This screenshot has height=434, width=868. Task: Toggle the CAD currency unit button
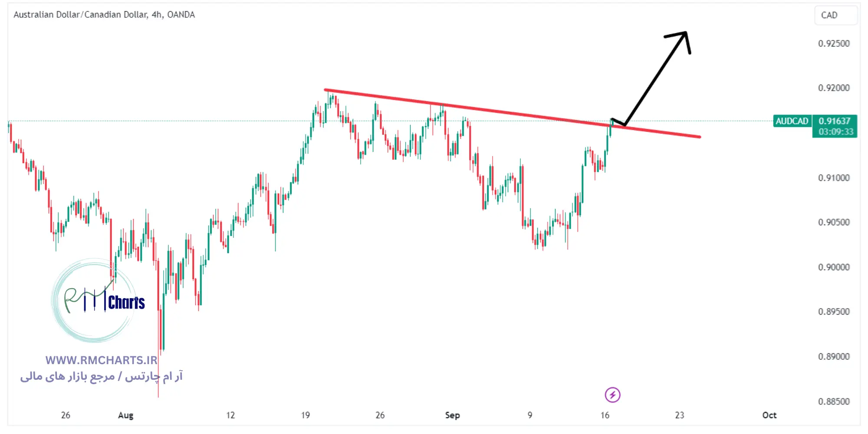(x=836, y=15)
